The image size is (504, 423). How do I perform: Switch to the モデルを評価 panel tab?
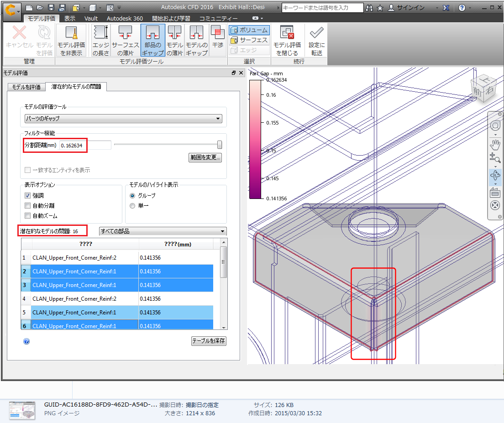(x=26, y=87)
